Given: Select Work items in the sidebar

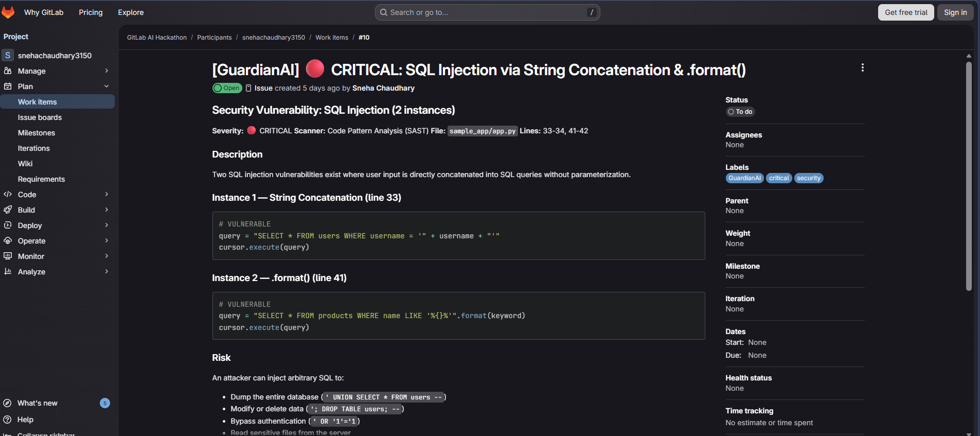Looking at the screenshot, I should point(58,102).
